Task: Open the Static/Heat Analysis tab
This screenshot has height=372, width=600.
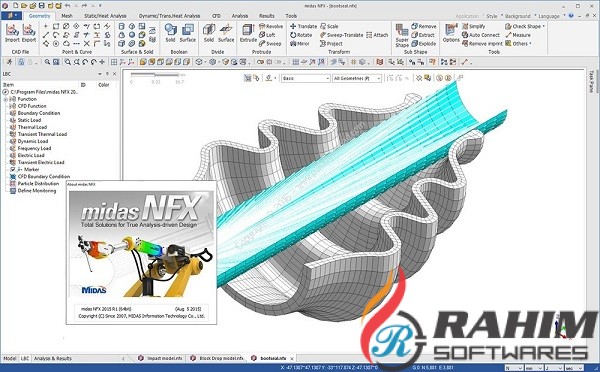Action: tap(105, 16)
